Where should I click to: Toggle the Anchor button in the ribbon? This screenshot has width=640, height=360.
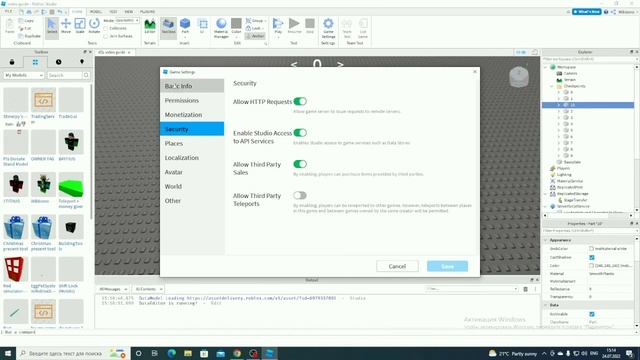255,36
